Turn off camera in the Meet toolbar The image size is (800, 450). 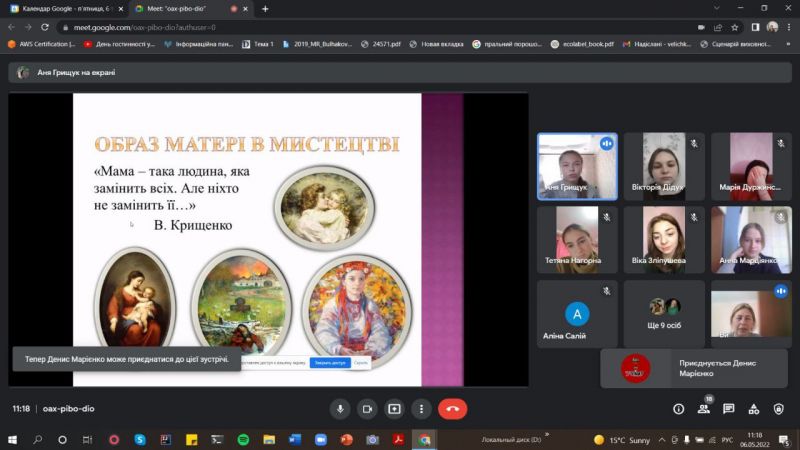click(367, 409)
